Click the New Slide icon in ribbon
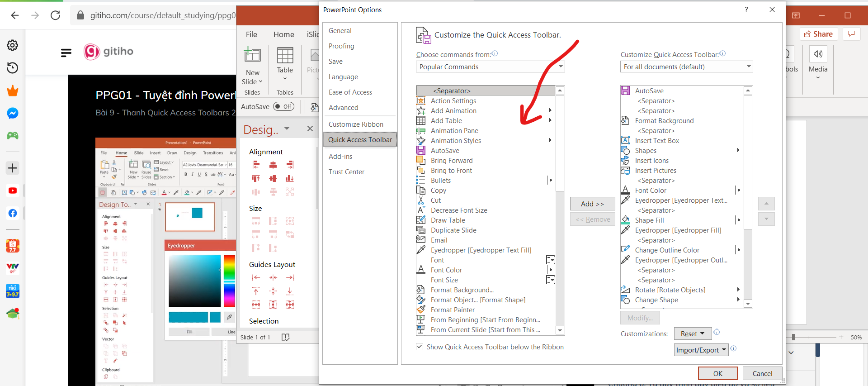Screen dimensions: 868x386 252,55
